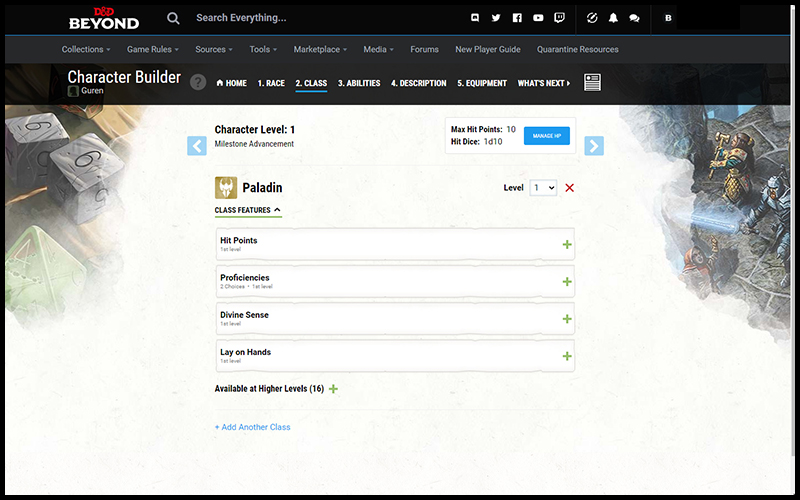The width and height of the screenshot is (800, 500).
Task: Open the character sheet icon
Action: pyautogui.click(x=592, y=83)
